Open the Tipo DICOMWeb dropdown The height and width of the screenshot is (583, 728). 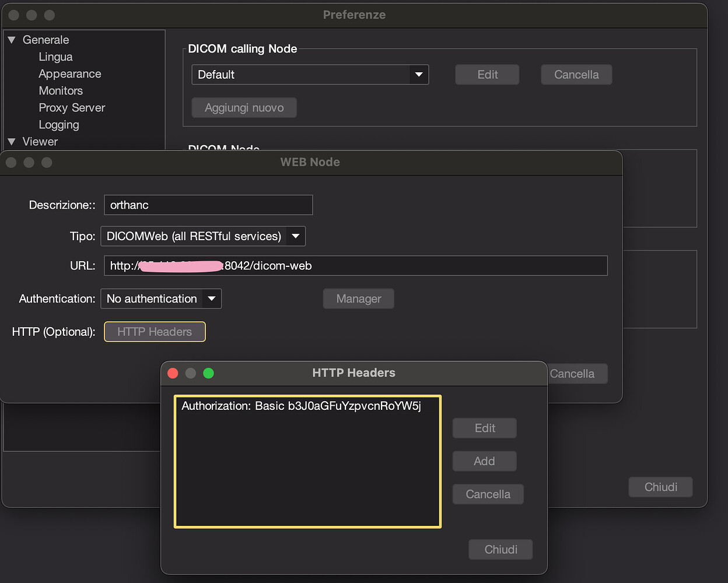295,236
